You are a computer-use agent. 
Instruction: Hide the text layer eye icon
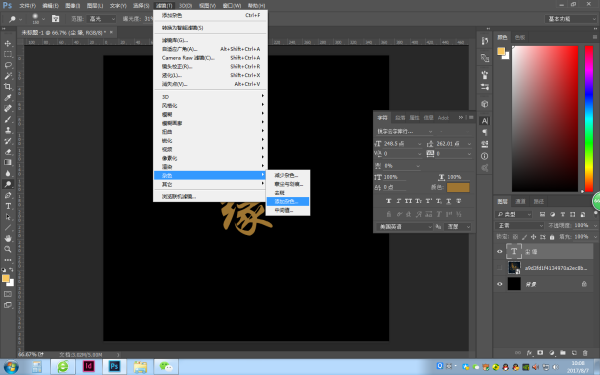(499, 251)
